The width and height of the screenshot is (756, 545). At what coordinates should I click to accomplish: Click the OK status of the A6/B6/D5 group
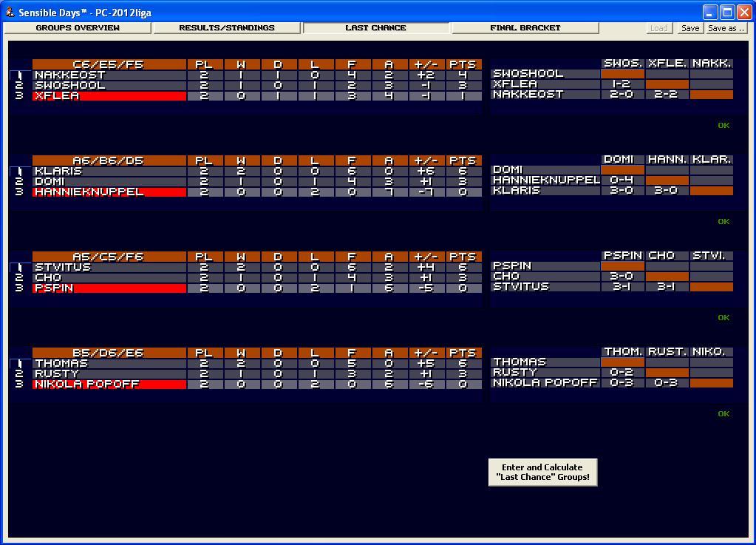point(723,221)
